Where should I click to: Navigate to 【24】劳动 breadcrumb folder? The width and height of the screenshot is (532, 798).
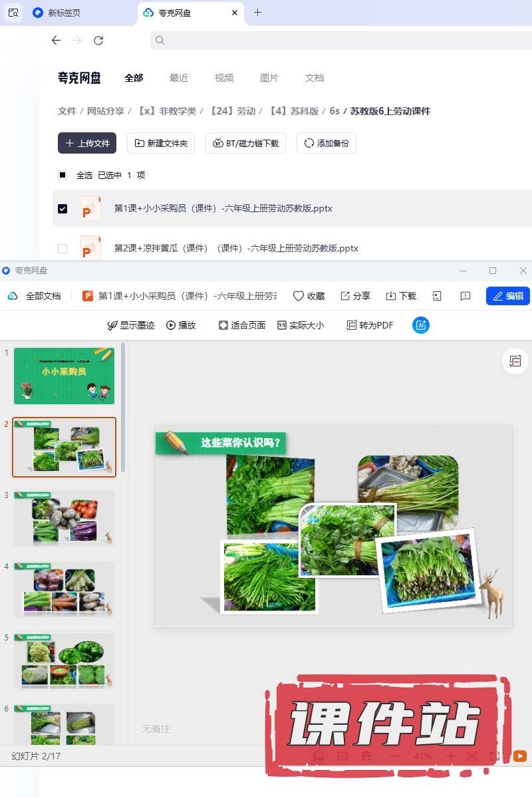coord(233,111)
